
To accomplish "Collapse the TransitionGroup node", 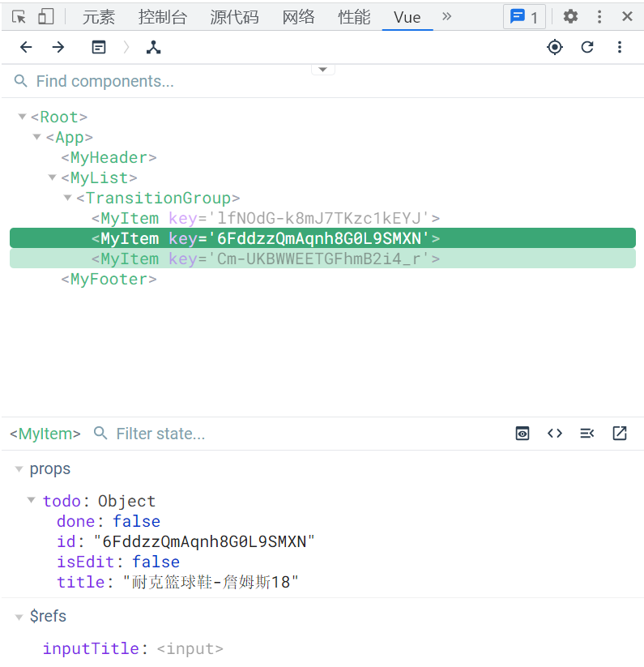I will tap(67, 198).
